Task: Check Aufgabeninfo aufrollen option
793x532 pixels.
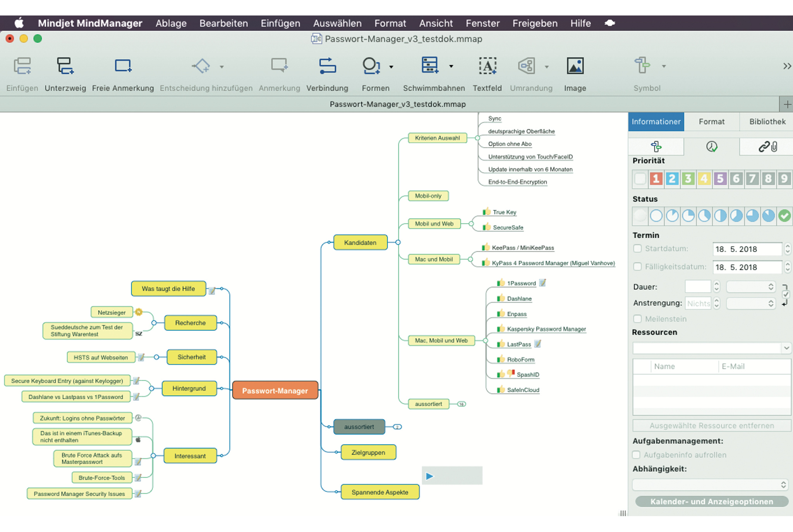Action: pos(636,455)
